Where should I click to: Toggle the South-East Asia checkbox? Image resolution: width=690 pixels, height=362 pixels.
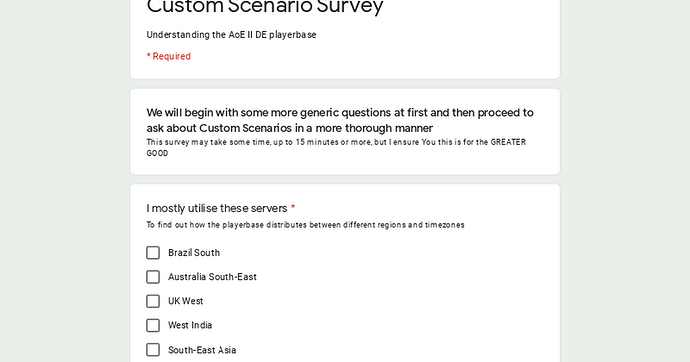click(153, 350)
